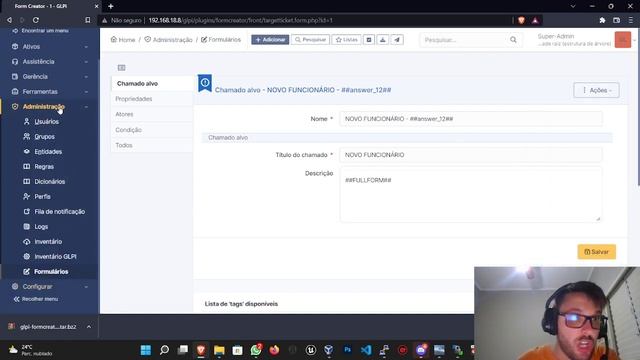Open the browser extensions puzzle icon
This screenshot has width=640, height=360.
click(602, 20)
